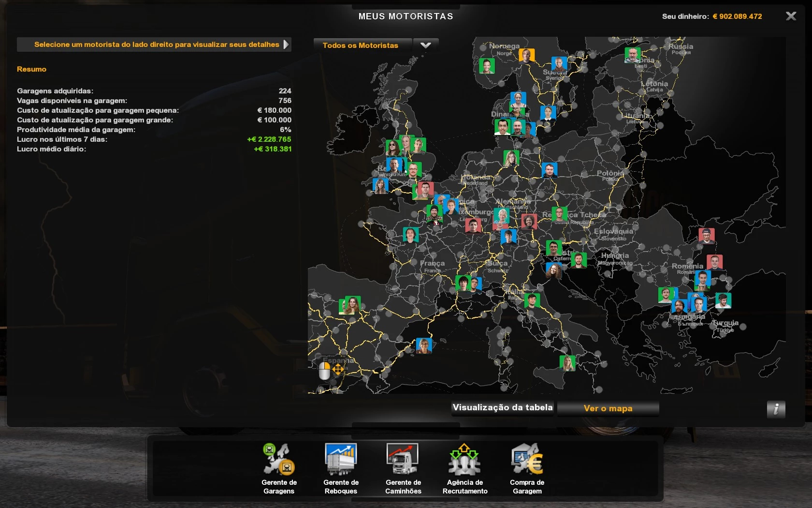The width and height of the screenshot is (812, 508).
Task: Select the driver portrait in southeastern Spain
Action: tap(424, 345)
